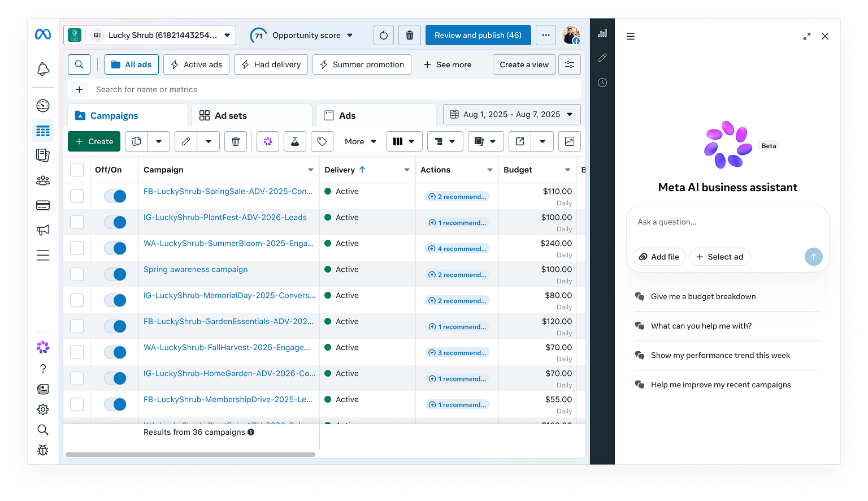Screen dimensions: 868x501
Task: Toggle off the FB-LuckyShrub-SpringSale campaign switch
Action: pyautogui.click(x=115, y=196)
